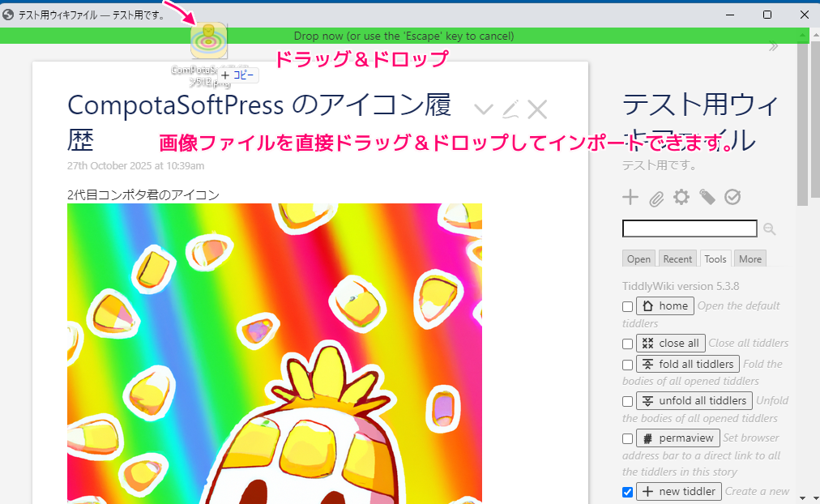The width and height of the screenshot is (820, 504).
Task: Uncheck the new tiddler checkbox
Action: pos(627,492)
